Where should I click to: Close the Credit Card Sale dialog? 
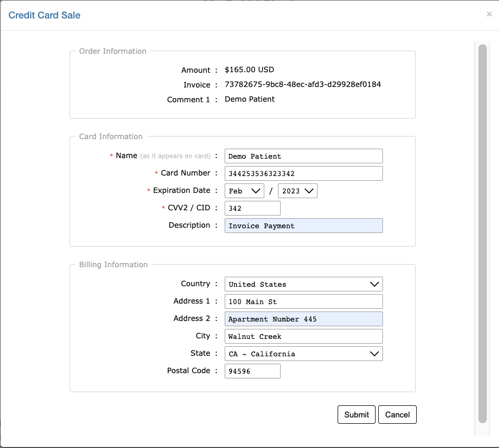click(489, 14)
